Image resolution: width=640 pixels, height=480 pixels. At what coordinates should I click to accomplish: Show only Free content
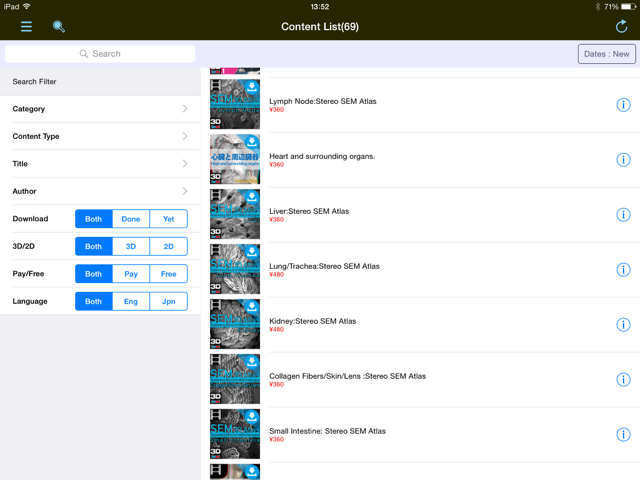(168, 274)
